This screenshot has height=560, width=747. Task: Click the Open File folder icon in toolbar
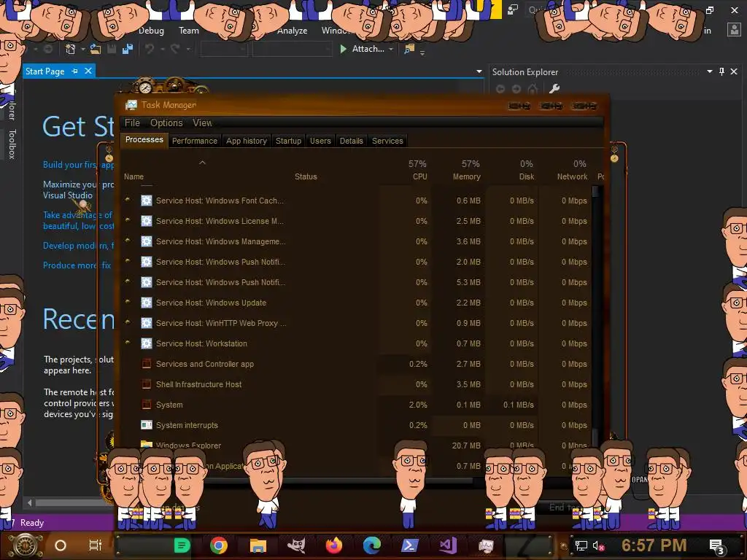(96, 49)
